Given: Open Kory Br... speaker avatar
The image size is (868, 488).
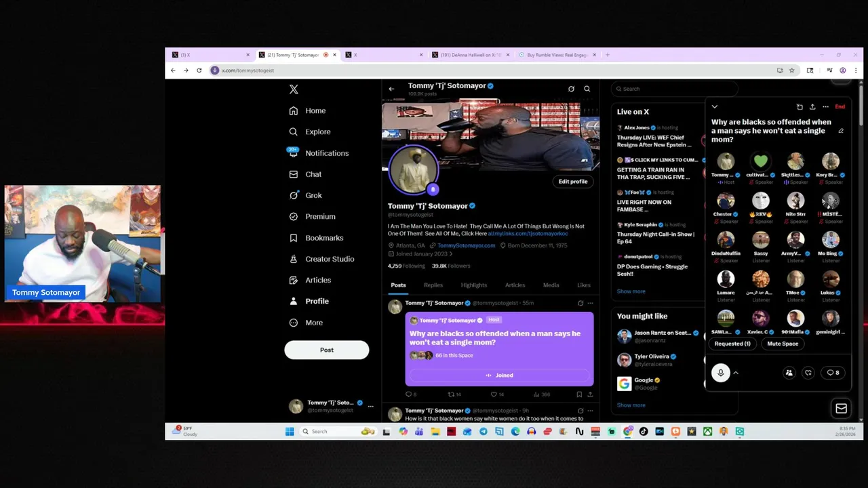Looking at the screenshot, I should 831,161.
